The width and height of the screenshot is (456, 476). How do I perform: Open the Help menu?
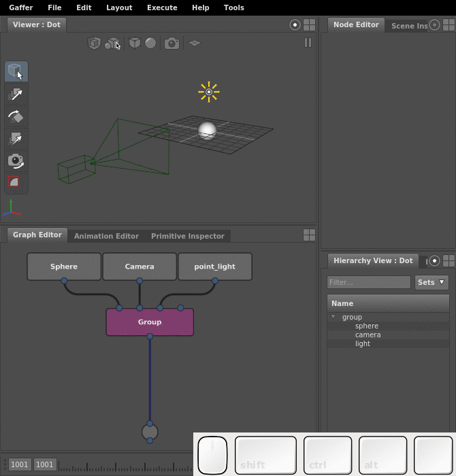(201, 7)
